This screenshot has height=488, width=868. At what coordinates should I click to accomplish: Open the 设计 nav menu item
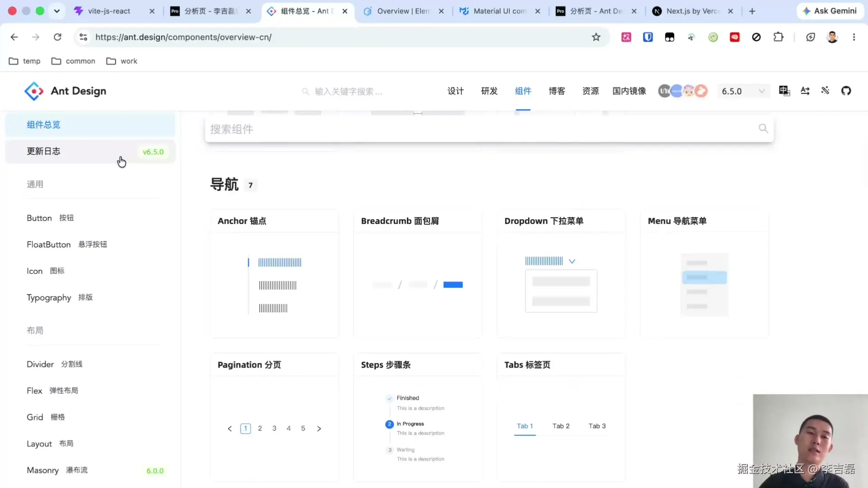pyautogui.click(x=456, y=91)
